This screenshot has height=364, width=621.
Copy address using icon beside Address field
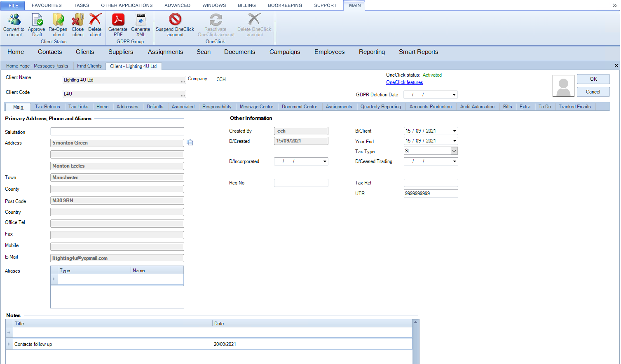point(190,142)
